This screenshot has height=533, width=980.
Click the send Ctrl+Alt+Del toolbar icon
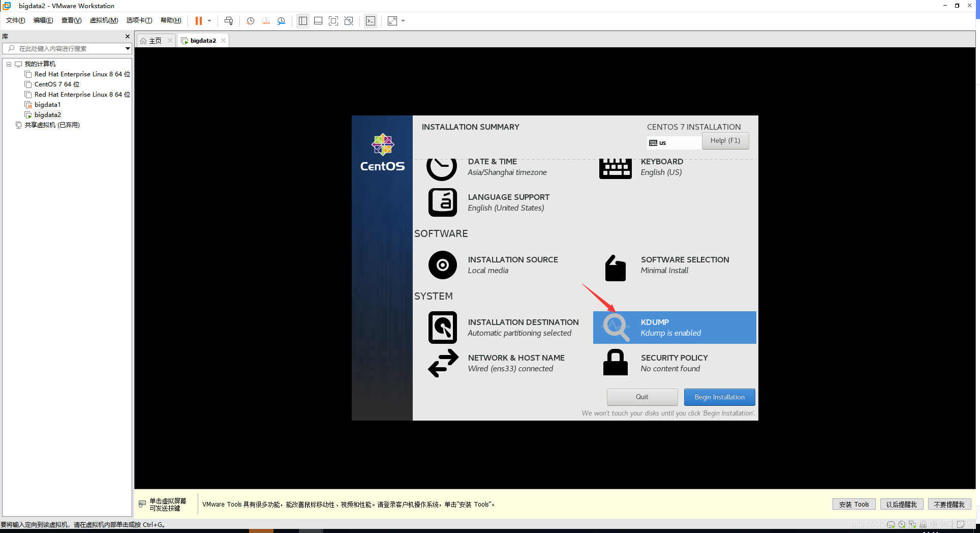(229, 21)
